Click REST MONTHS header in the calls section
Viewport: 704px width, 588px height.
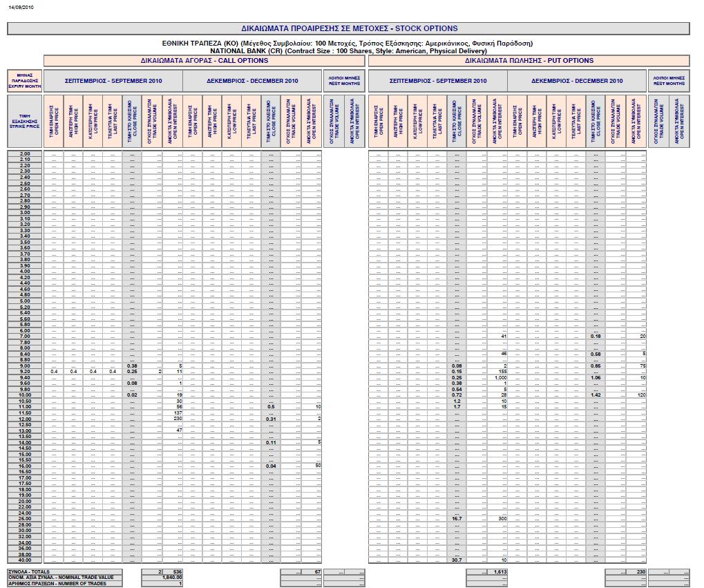point(344,81)
